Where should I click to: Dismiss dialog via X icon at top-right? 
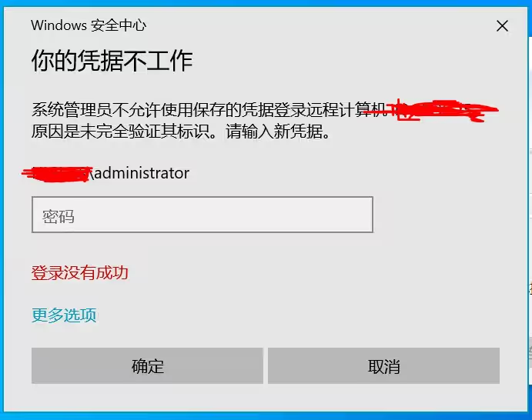pos(502,25)
